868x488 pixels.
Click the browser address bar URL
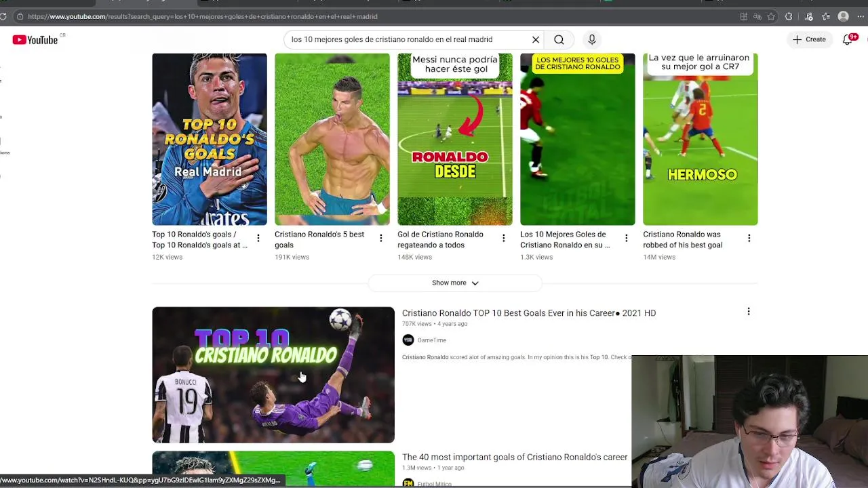click(203, 16)
